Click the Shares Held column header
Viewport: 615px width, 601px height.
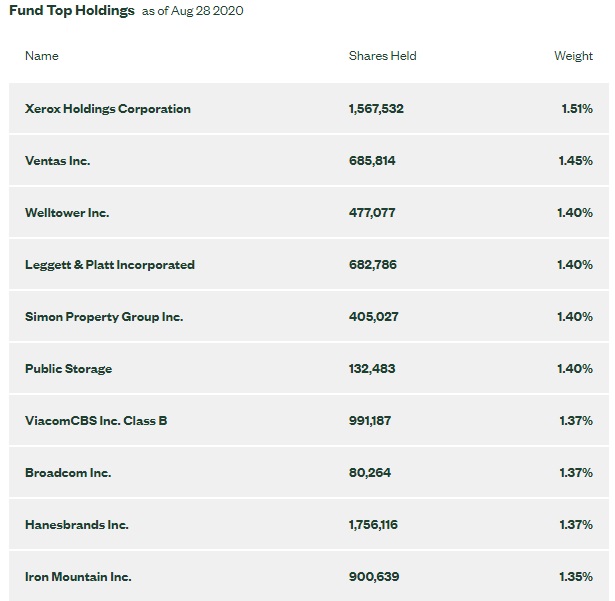tap(382, 56)
